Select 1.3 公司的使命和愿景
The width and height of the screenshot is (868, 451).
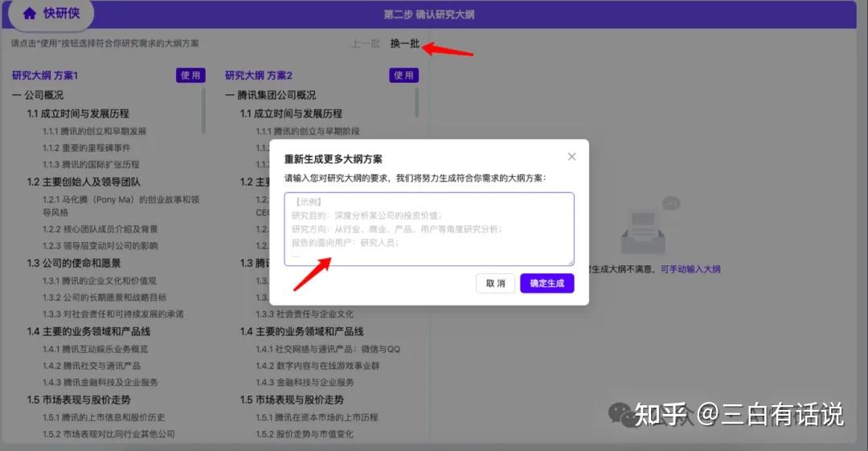tap(74, 263)
